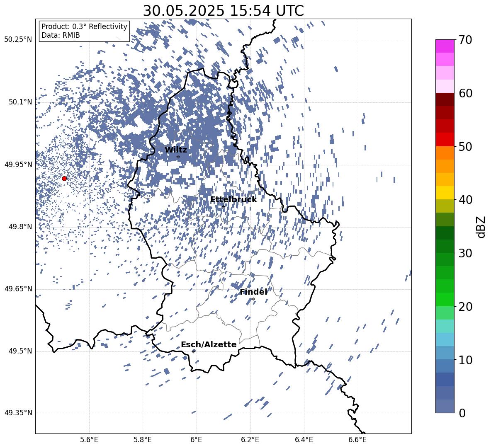
Task: Click the slate blue swatch just above 0
Action: coord(445,406)
